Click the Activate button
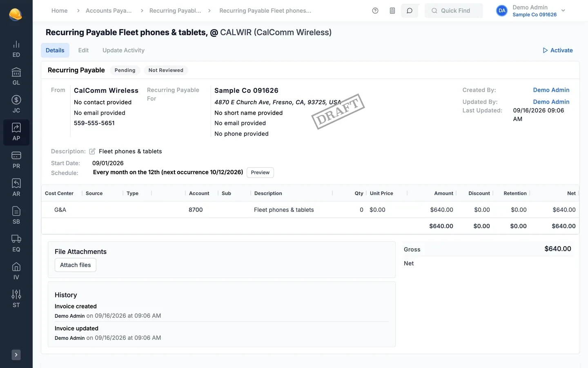Image resolution: width=588 pixels, height=368 pixels. tap(557, 50)
